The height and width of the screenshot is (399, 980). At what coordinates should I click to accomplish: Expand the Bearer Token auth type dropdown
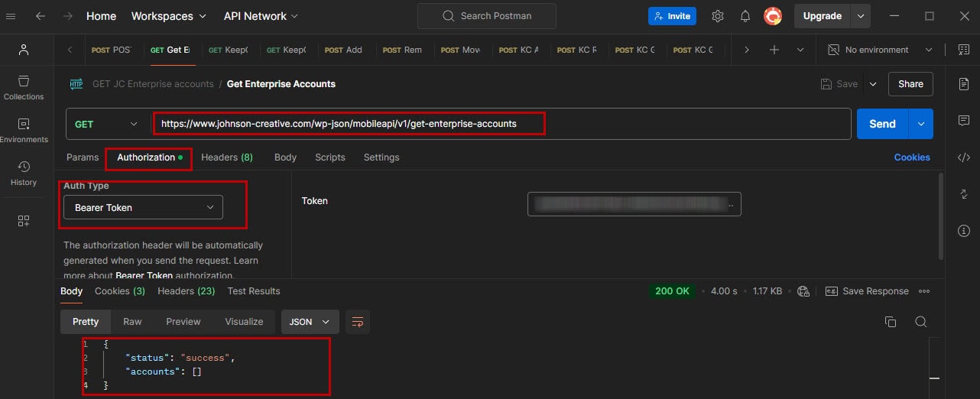144,207
